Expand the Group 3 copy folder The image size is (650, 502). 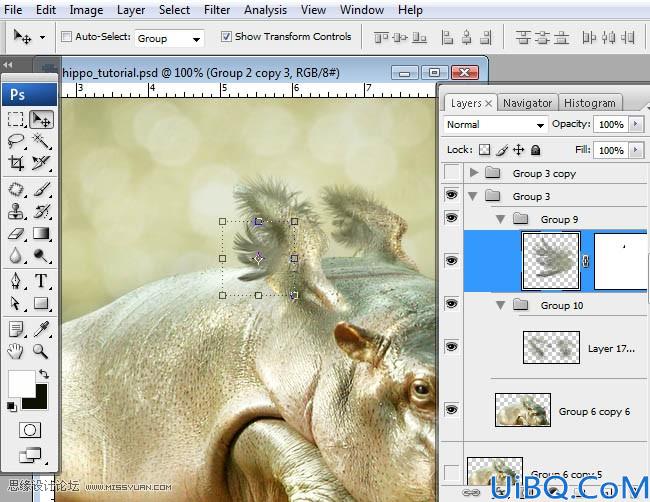coord(473,172)
